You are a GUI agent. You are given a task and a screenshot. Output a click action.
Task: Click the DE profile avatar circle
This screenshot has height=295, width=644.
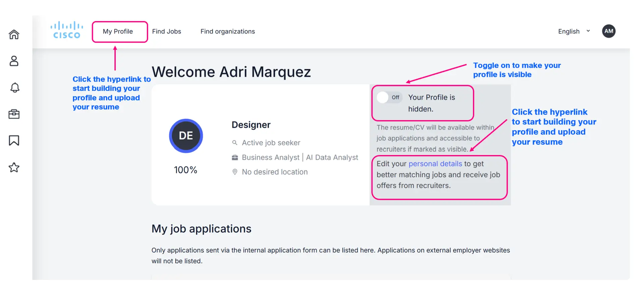point(186,136)
